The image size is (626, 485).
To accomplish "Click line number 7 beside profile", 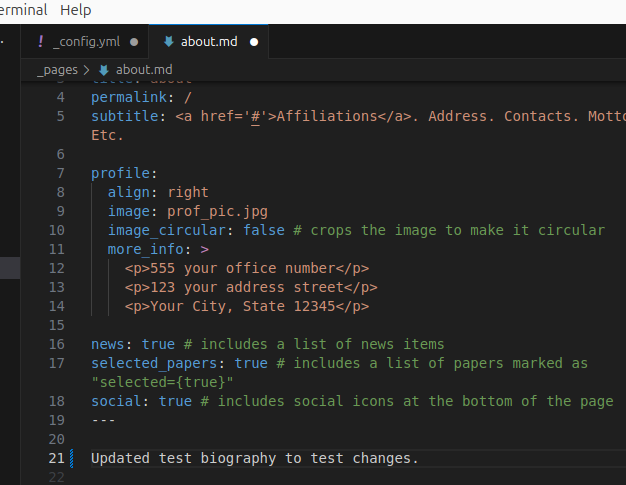I will point(60,173).
